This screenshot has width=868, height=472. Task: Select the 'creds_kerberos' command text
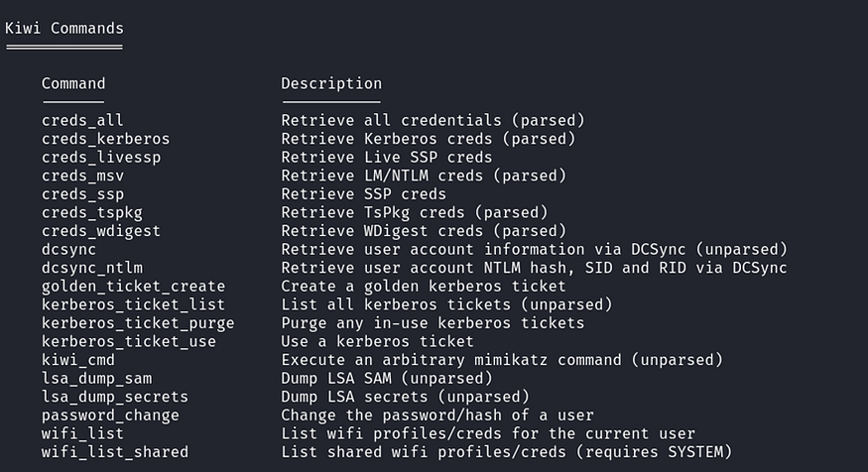pos(106,139)
